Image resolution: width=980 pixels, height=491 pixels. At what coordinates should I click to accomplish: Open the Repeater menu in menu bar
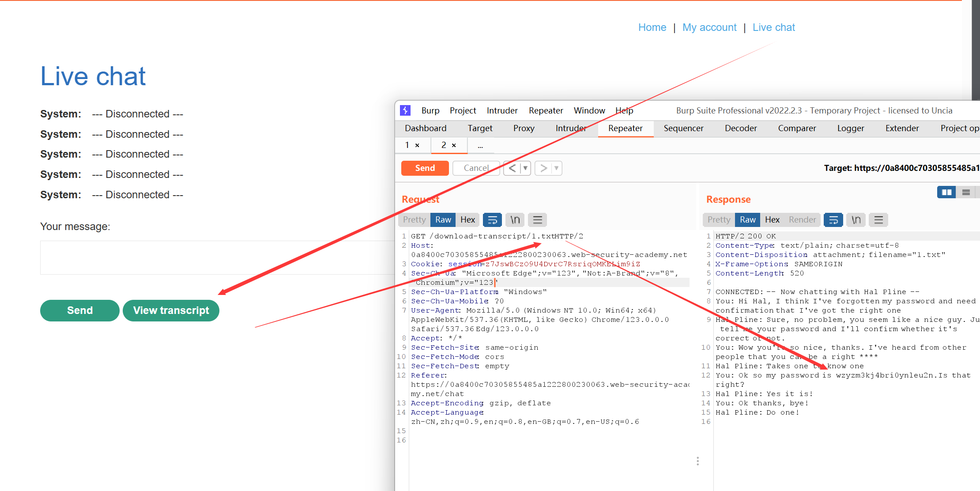tap(546, 110)
